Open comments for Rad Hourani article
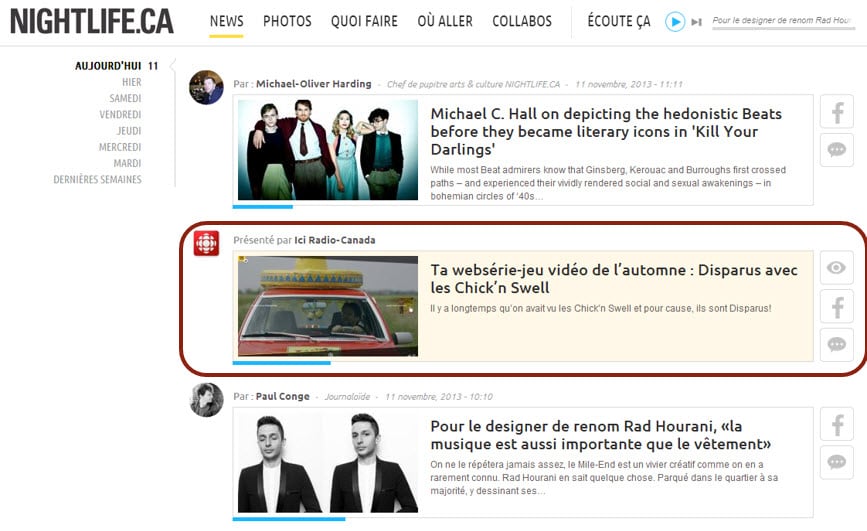 pos(836,462)
